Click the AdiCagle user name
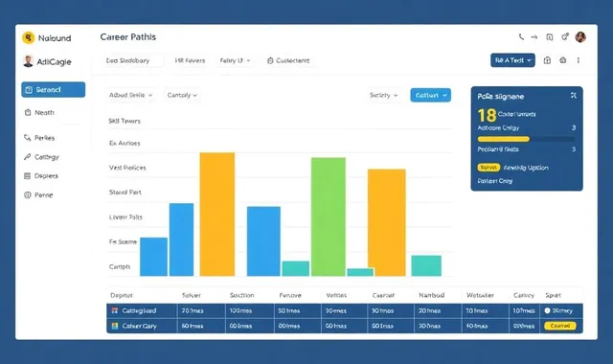The height and width of the screenshot is (364, 613). tap(54, 61)
